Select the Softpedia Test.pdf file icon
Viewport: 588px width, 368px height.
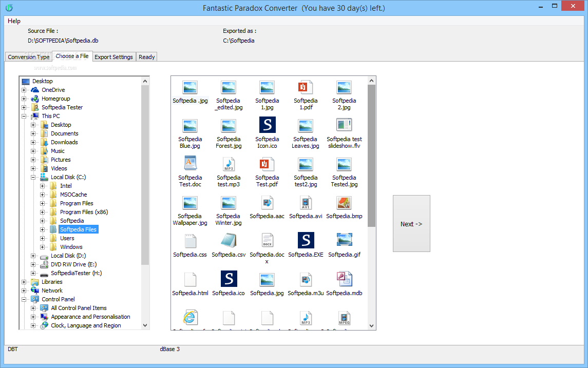(267, 164)
